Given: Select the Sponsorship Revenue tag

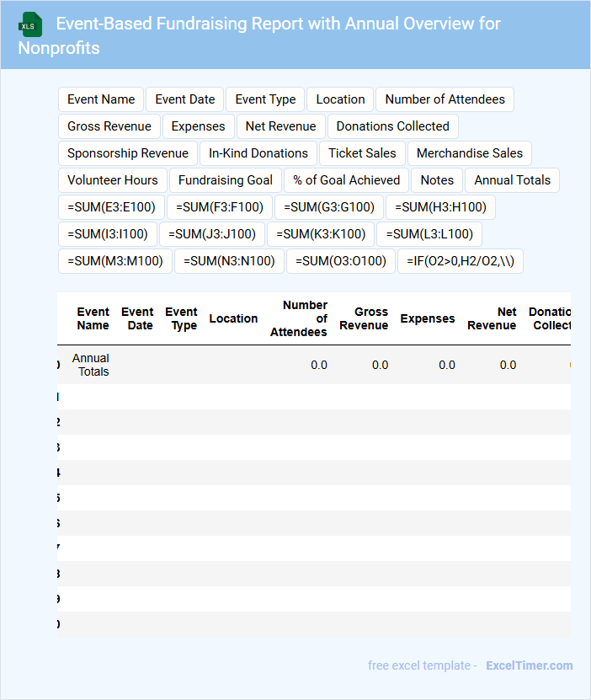Looking at the screenshot, I should coord(128,153).
